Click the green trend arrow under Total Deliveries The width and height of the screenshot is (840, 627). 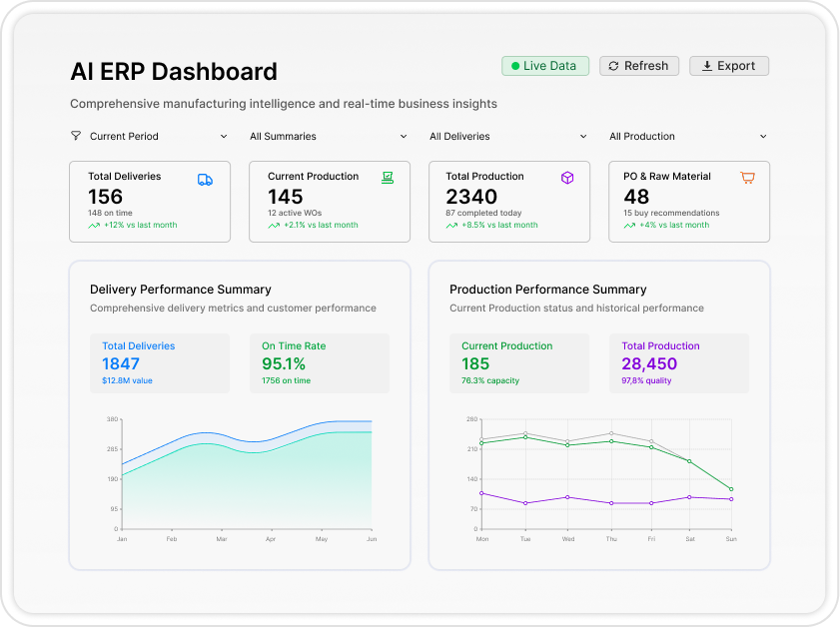(94, 226)
